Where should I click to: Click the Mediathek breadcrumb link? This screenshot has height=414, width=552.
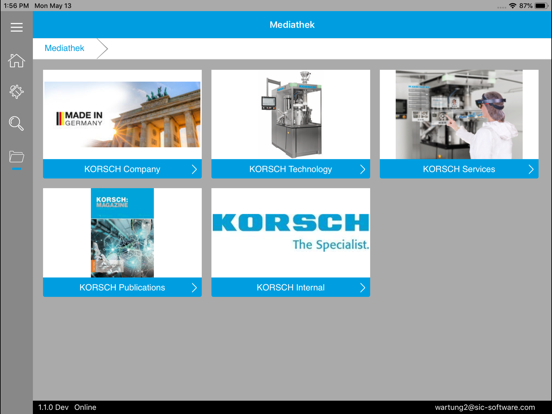click(64, 48)
